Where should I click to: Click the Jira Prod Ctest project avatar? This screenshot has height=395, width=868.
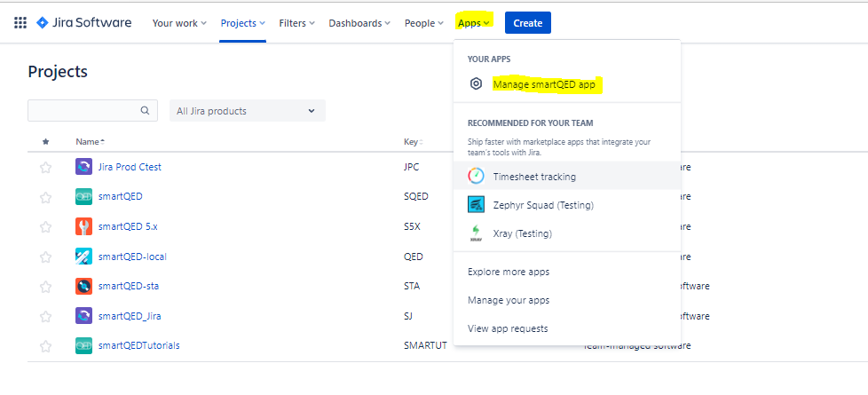(x=83, y=167)
